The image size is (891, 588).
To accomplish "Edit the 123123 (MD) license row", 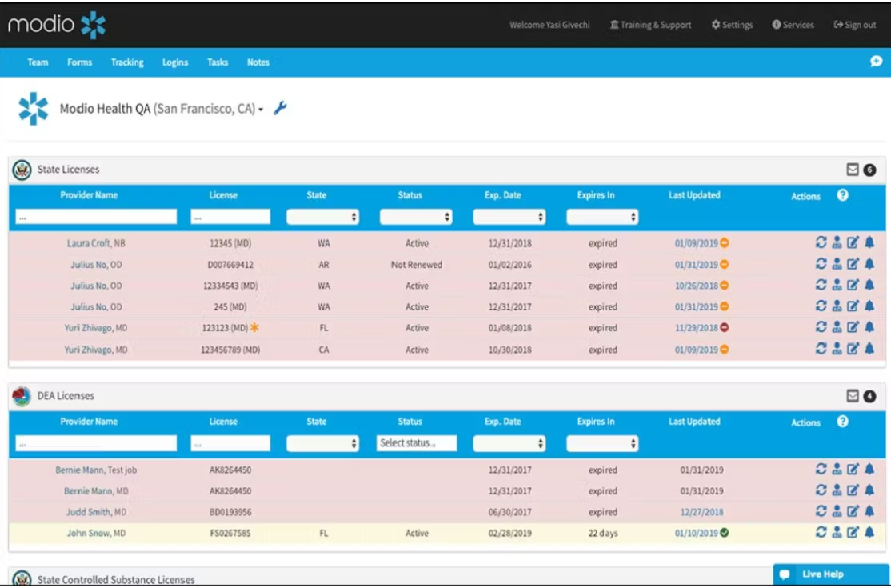I will [x=853, y=327].
